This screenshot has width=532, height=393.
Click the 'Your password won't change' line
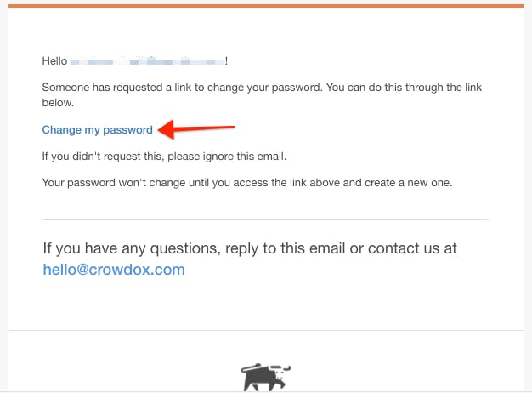[x=247, y=183]
